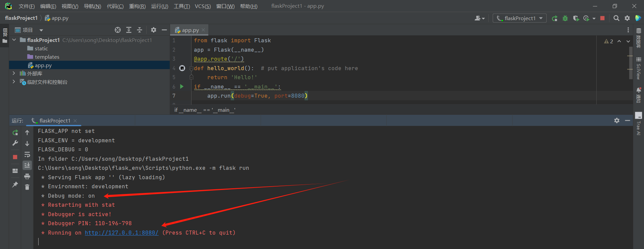Click the top toolbar Run (rerun) icon
644x249 pixels.
(554, 18)
